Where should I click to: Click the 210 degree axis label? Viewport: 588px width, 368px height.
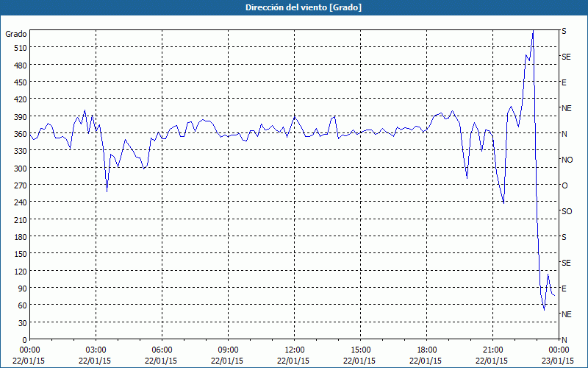click(21, 220)
